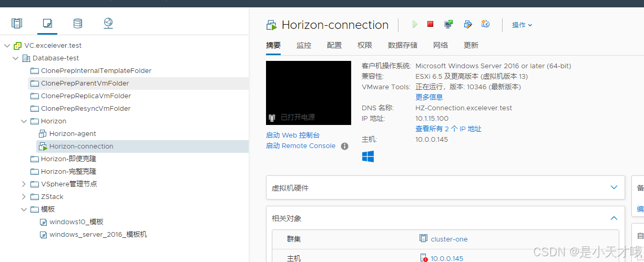
Task: Edit VM settings toolbar icon
Action: pos(467,24)
